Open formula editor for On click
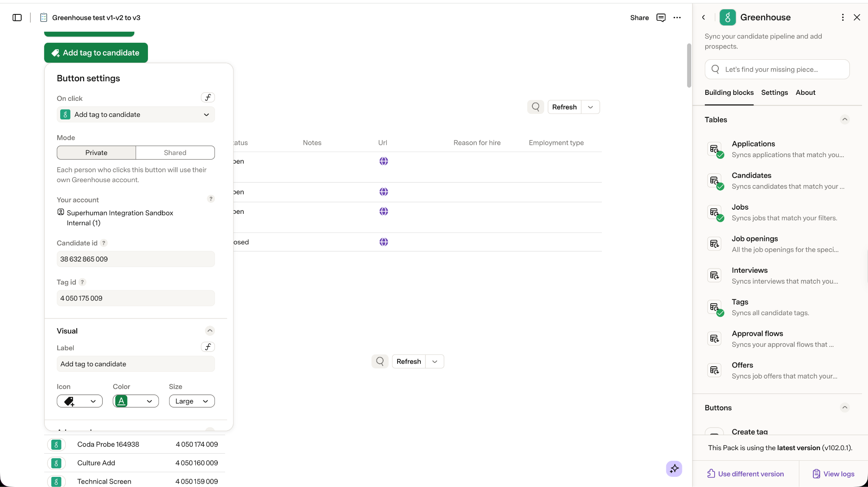Screen dimensions: 868x487 [208, 97]
